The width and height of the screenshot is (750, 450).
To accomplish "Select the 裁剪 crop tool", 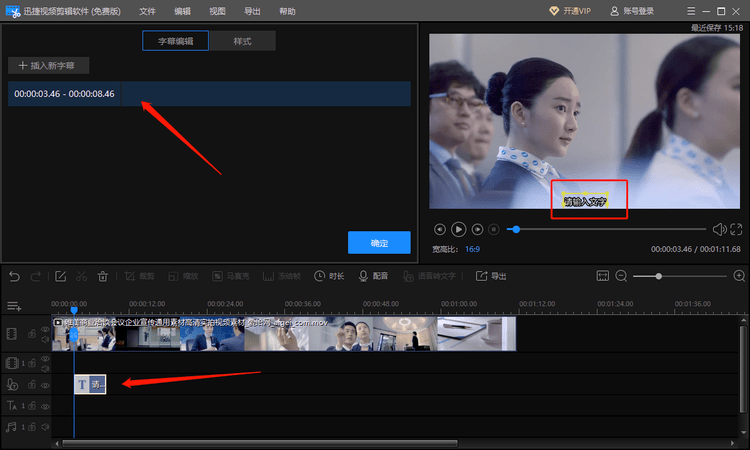I will pos(139,276).
